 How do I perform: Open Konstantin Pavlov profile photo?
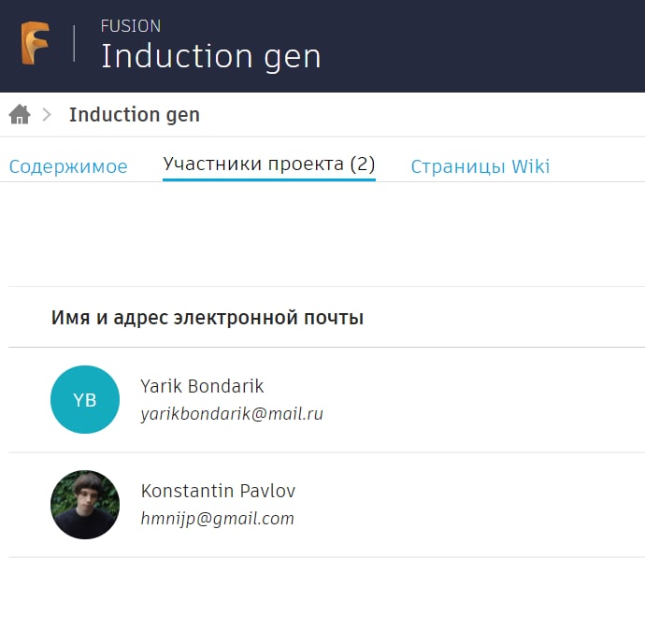pos(85,505)
